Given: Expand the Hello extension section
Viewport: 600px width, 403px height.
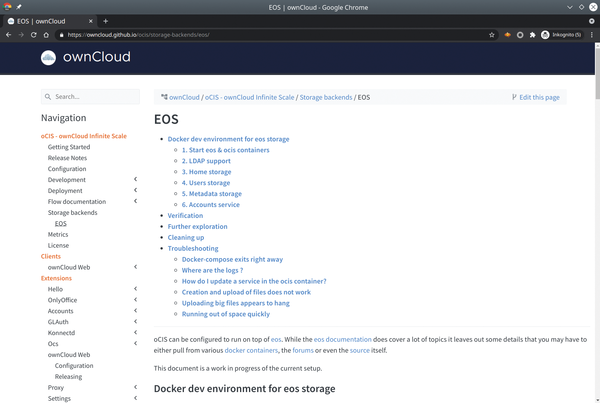Looking at the screenshot, I should click(135, 289).
